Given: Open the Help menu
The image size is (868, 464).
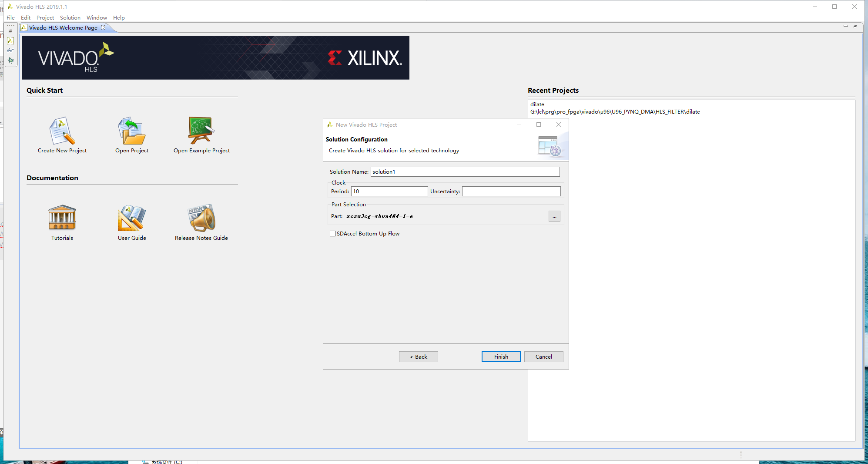Looking at the screenshot, I should click(x=119, y=18).
